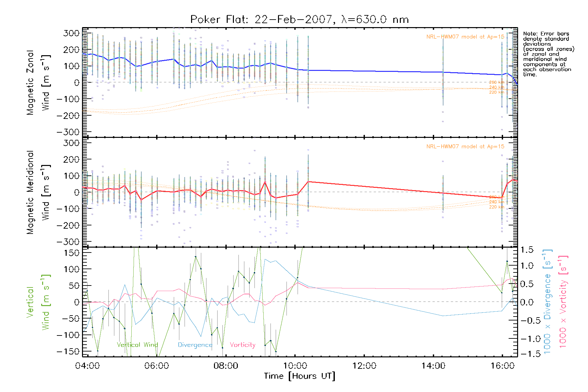Click the '1000 × Vorticity' right axis label
This screenshot has height=392, width=588.
[x=563, y=302]
